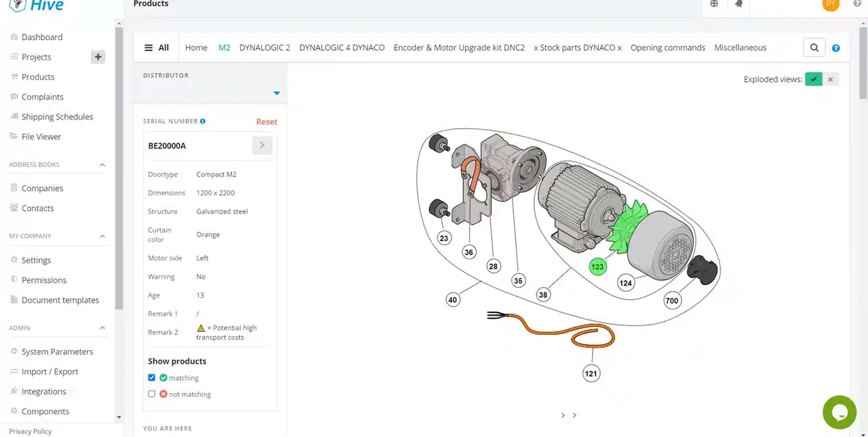Disable exploded views with X toggle
868x437 pixels.
(x=831, y=79)
